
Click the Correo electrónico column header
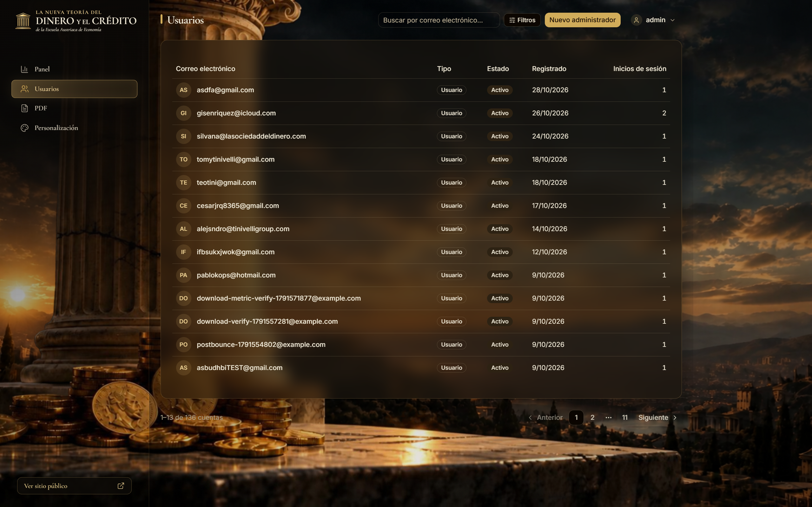[x=205, y=69]
